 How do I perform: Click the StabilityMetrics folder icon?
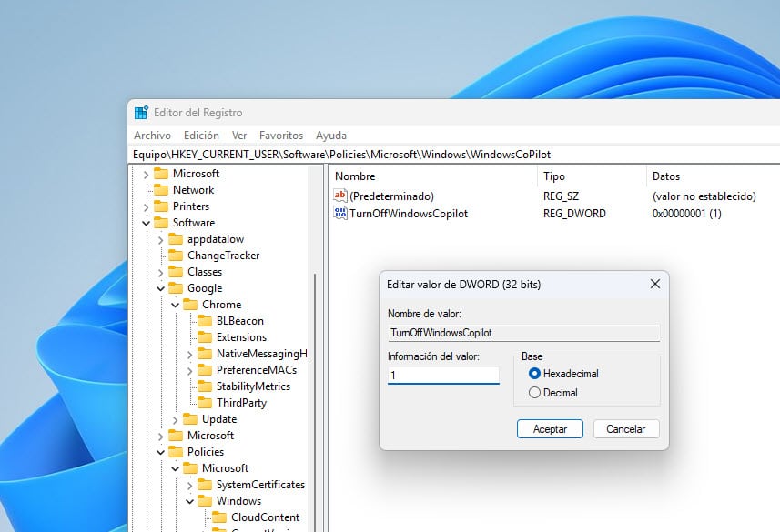[205, 386]
